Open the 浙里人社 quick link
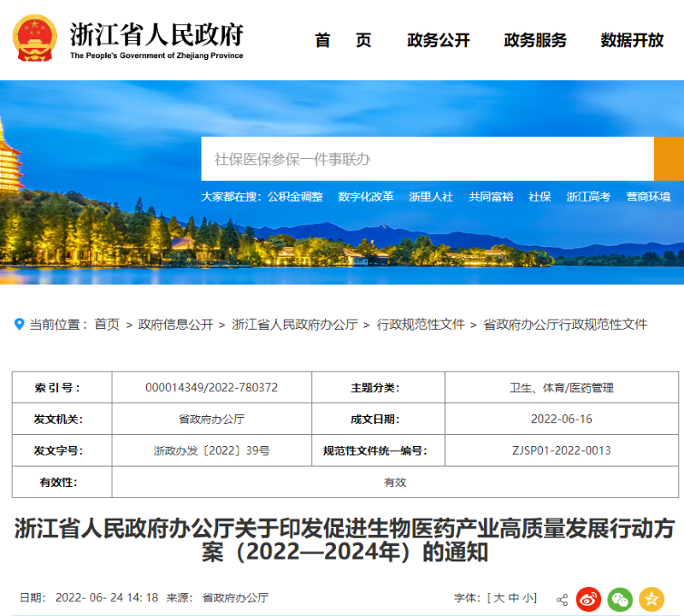Screen dimensions: 684x616 coord(429,194)
